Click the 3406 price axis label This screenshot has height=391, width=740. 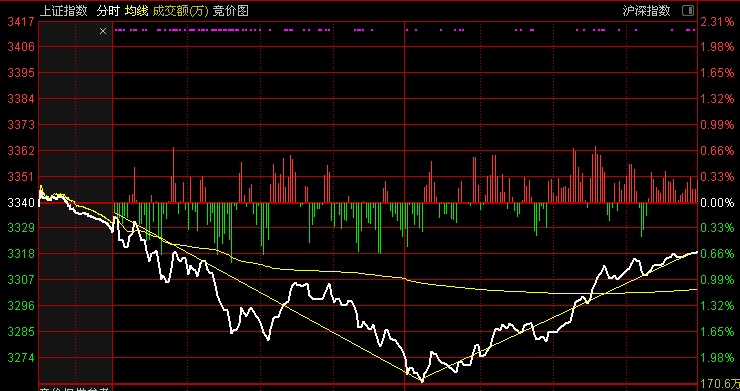21,47
